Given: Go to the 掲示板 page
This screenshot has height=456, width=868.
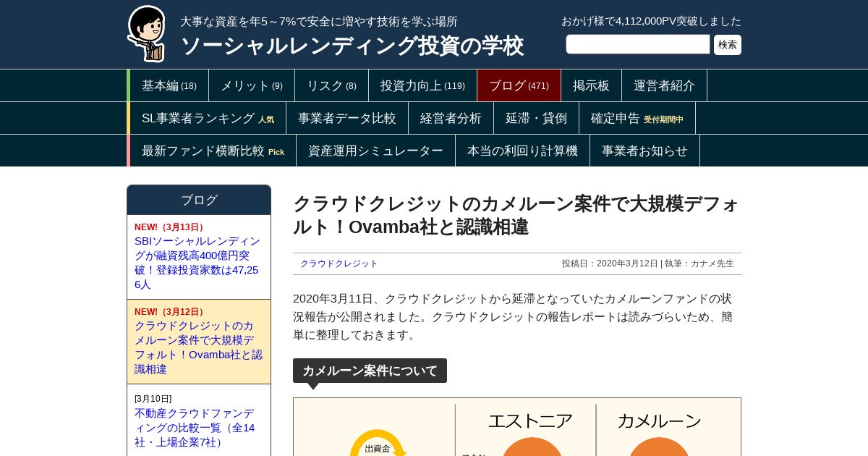Looking at the screenshot, I should click(591, 85).
